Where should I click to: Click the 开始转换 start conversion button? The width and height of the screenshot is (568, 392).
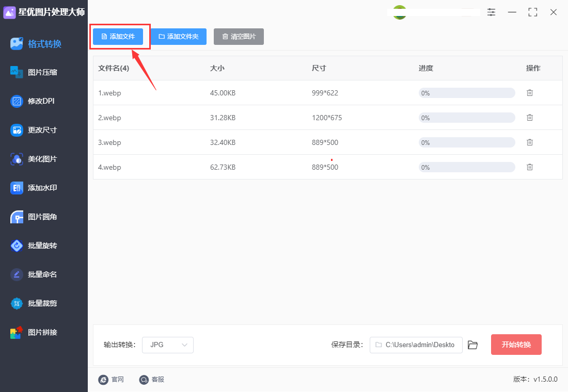click(516, 345)
